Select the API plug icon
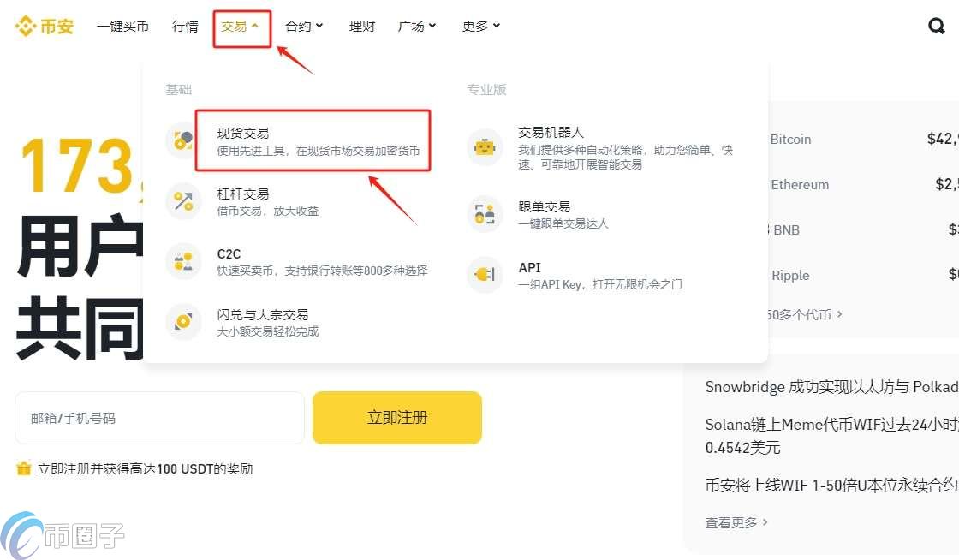Viewport: 959px width, 560px height. coord(485,275)
